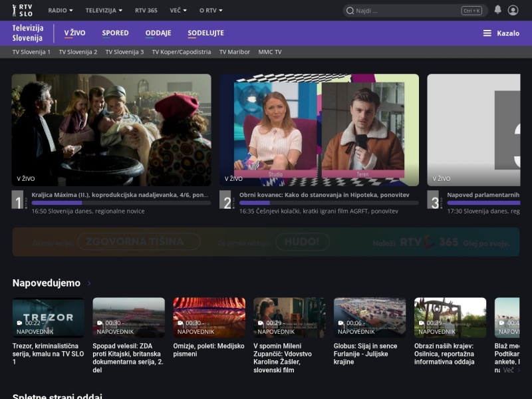Click the Obrni kovanec program title
This screenshot has height=399, width=532.
coord(325,195)
